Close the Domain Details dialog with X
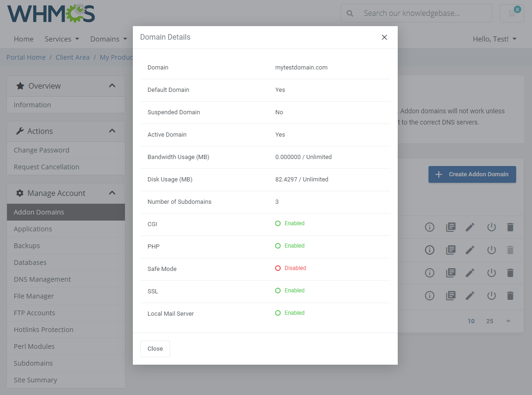Screen dimensions: 532x395 click(x=384, y=37)
